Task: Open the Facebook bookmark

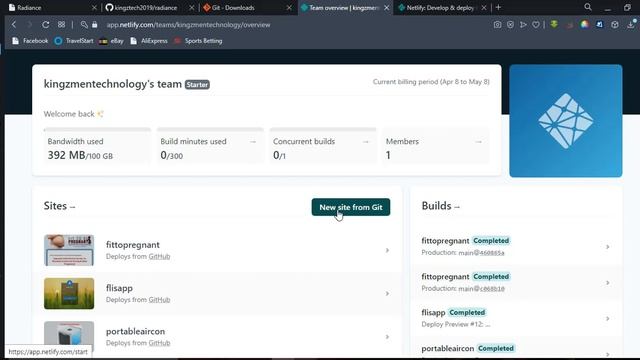Action: (30, 41)
